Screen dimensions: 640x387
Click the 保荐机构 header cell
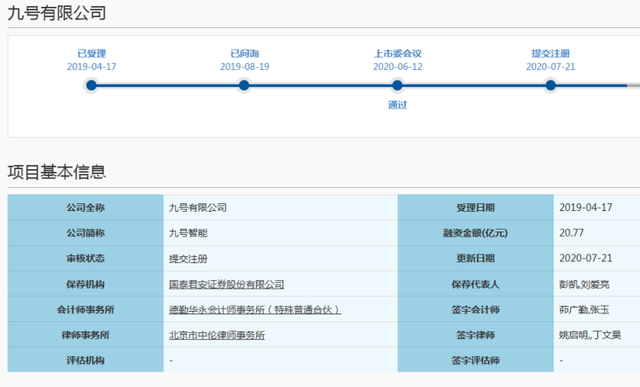click(x=85, y=284)
